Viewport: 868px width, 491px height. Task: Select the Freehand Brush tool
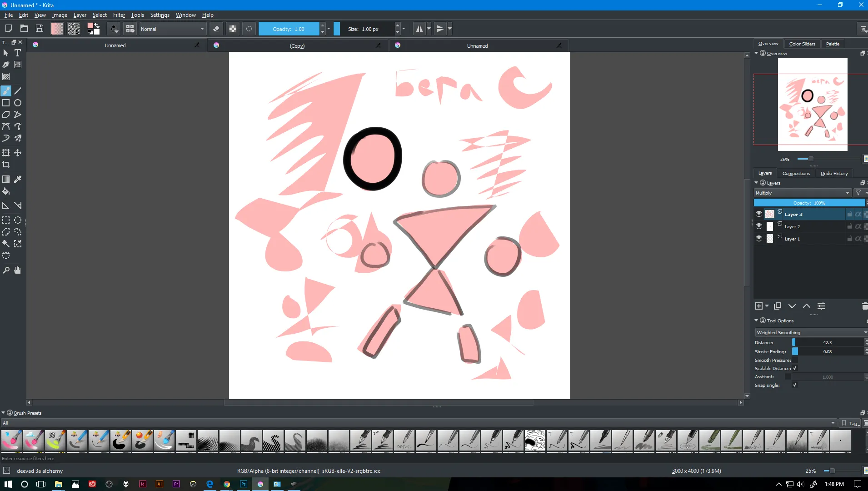click(6, 91)
